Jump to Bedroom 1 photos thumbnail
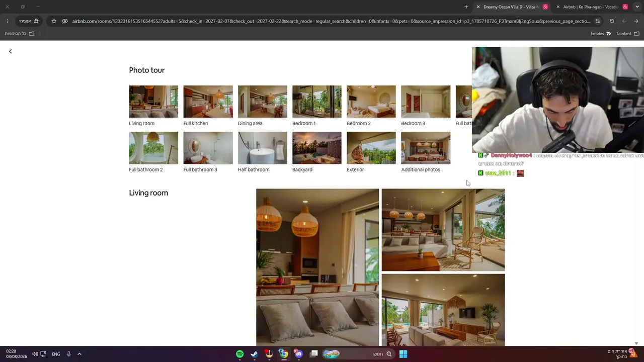The height and width of the screenshot is (362, 644). tap(317, 102)
